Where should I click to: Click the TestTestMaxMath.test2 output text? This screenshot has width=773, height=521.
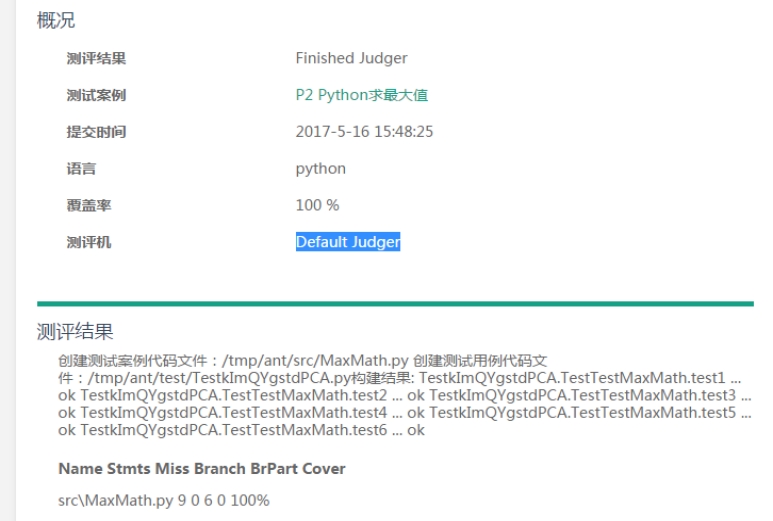click(234, 395)
